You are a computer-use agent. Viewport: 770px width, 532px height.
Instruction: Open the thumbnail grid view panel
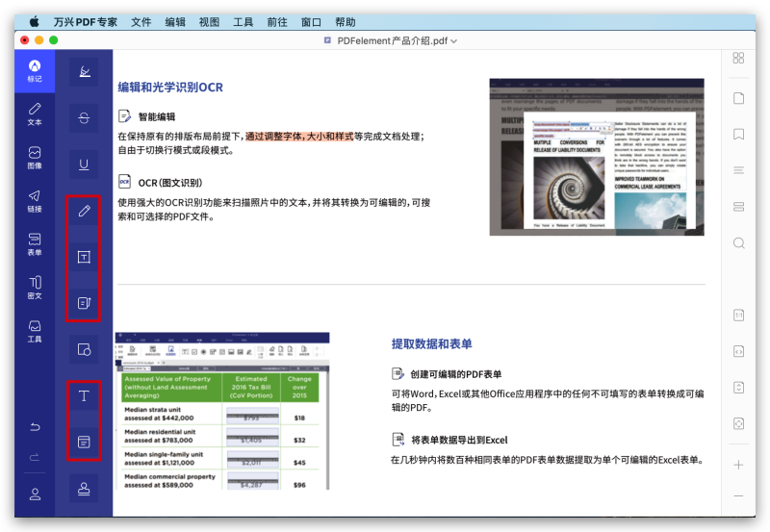point(738,58)
